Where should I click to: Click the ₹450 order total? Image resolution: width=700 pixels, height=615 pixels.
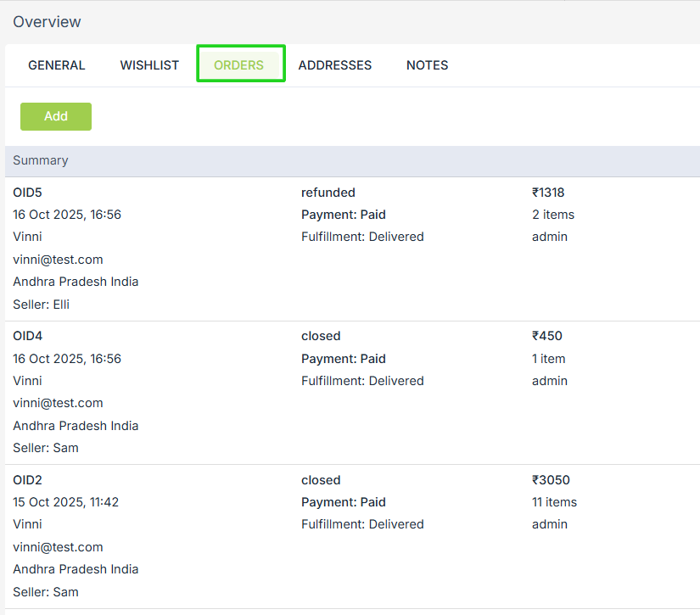coord(546,336)
